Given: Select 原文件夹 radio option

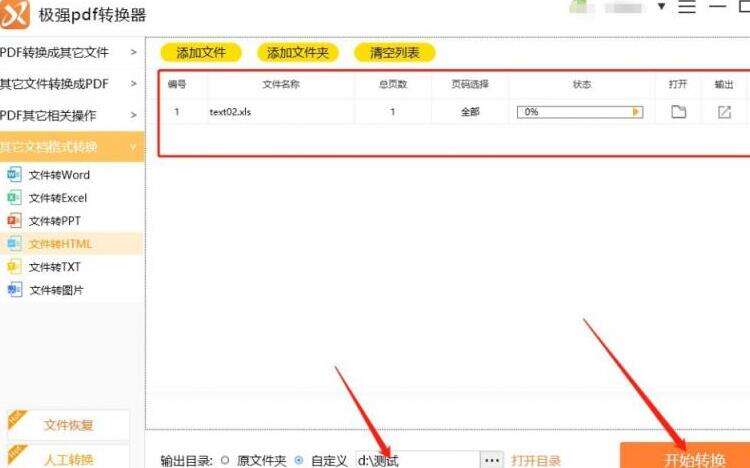Looking at the screenshot, I should tap(225, 460).
